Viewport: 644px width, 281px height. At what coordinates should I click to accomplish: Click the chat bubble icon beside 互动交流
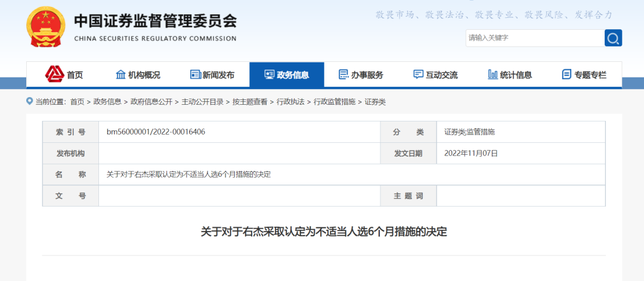click(x=418, y=74)
